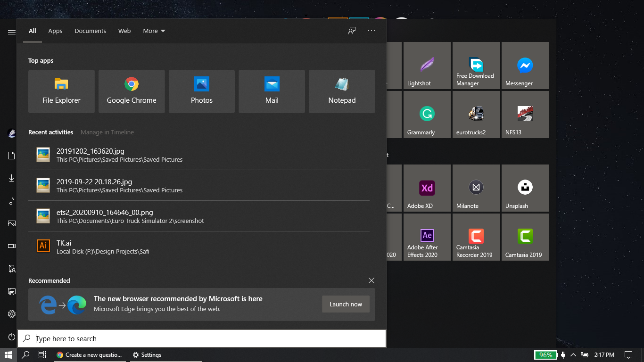Screen dimensions: 644x362
Task: Click the Launch now button
Action: pos(346,304)
